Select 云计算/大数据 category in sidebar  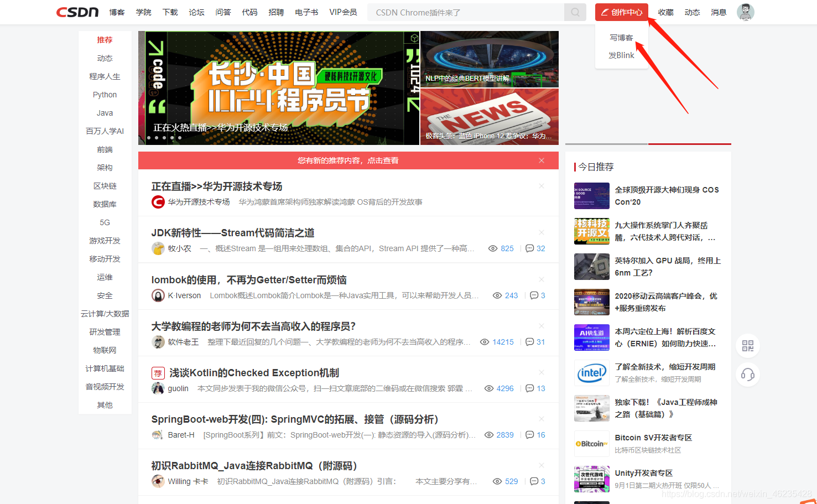pyautogui.click(x=105, y=314)
